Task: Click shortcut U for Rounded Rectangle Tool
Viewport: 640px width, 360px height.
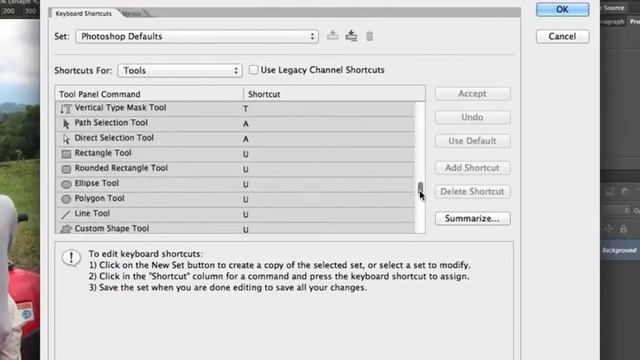Action: tap(245, 169)
